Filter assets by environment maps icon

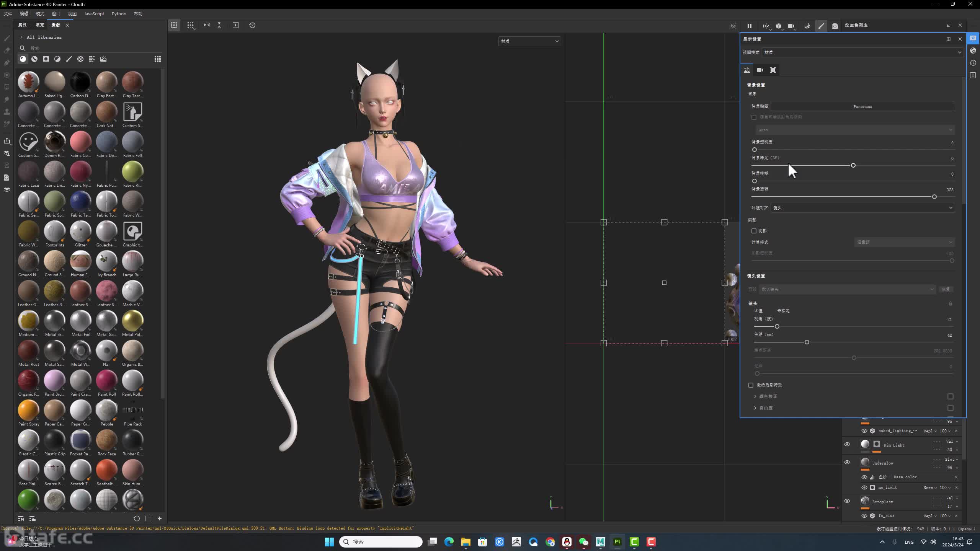pyautogui.click(x=103, y=59)
